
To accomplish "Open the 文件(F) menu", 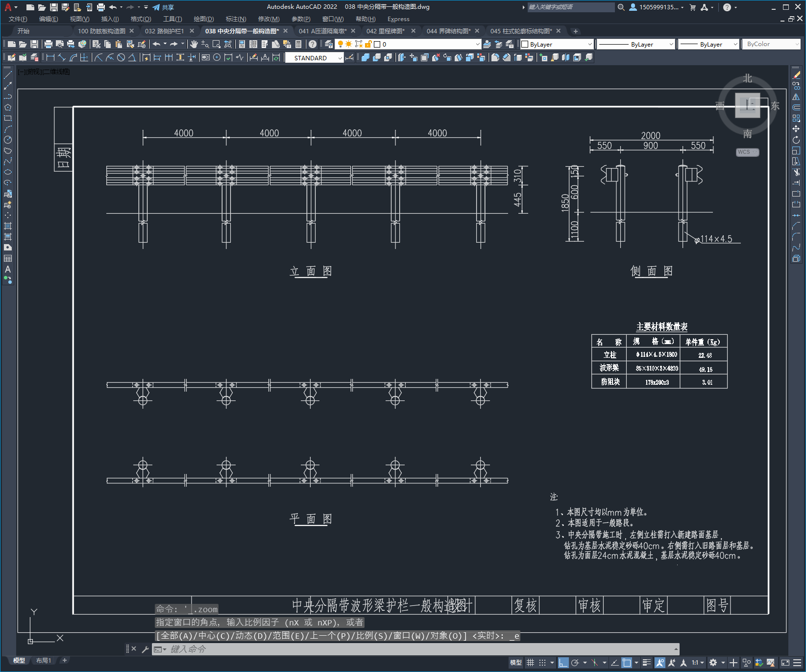I will tap(18, 19).
